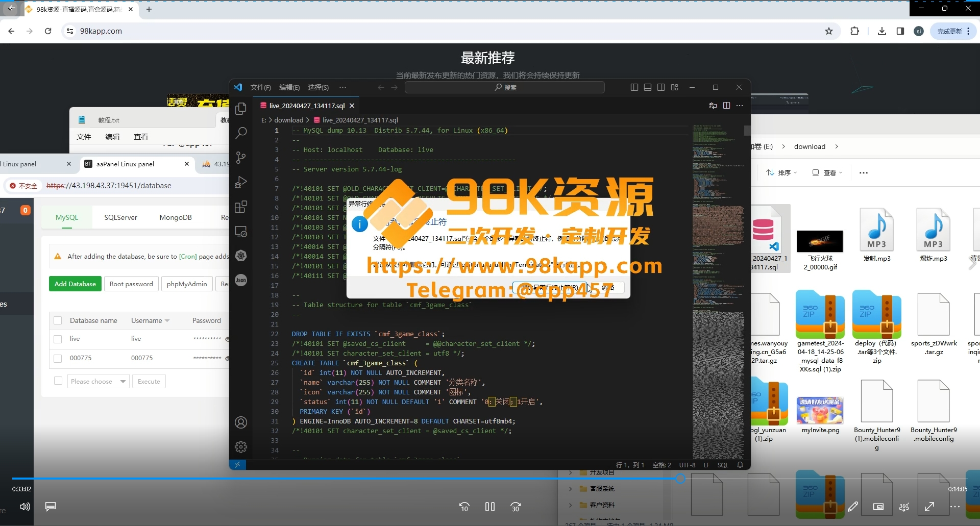The width and height of the screenshot is (980, 526).
Task: Click the Add Database button
Action: (x=75, y=284)
